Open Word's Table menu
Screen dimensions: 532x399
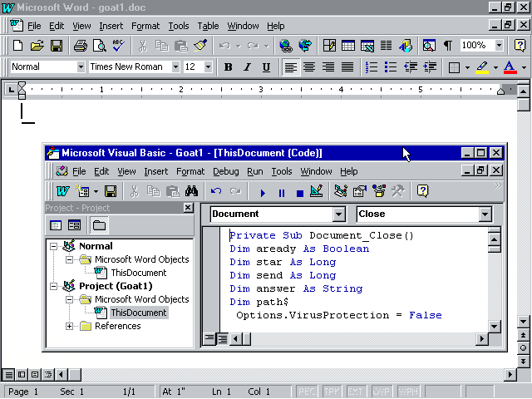coord(208,26)
